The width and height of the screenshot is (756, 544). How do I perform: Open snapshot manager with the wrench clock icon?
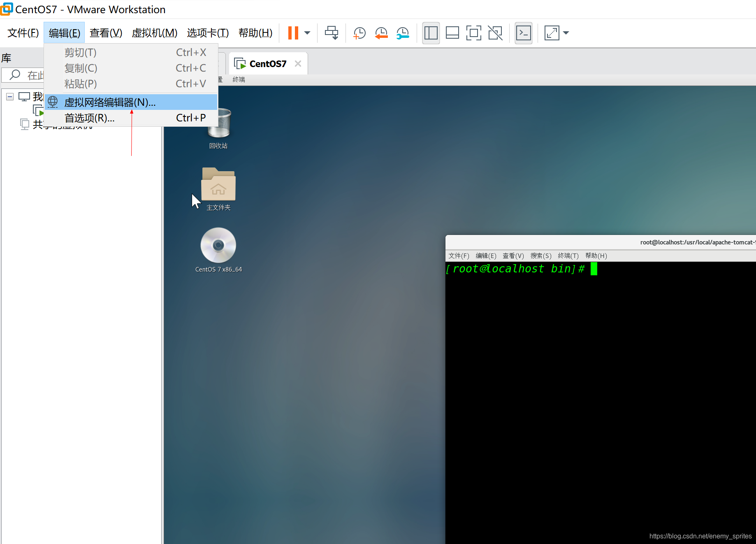tap(403, 33)
